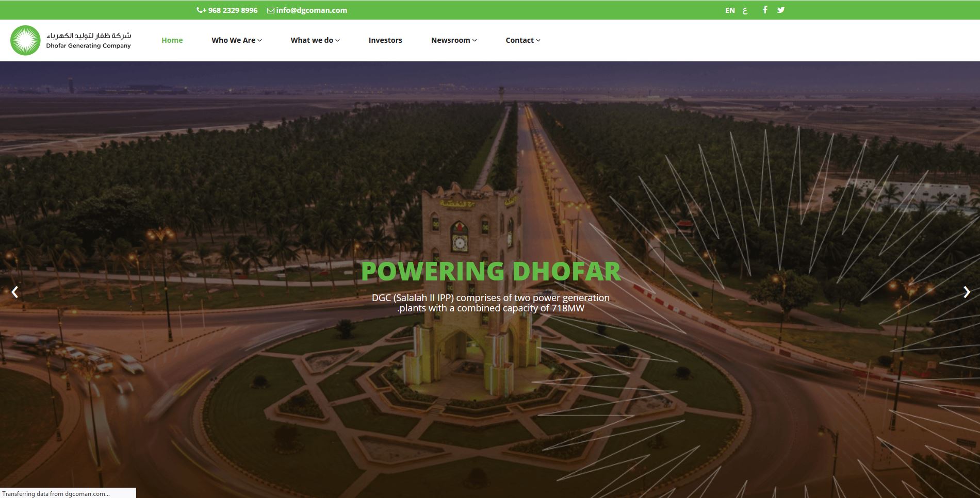This screenshot has width=980, height=498.
Task: Click info@dgcoman.com email link
Action: point(307,10)
